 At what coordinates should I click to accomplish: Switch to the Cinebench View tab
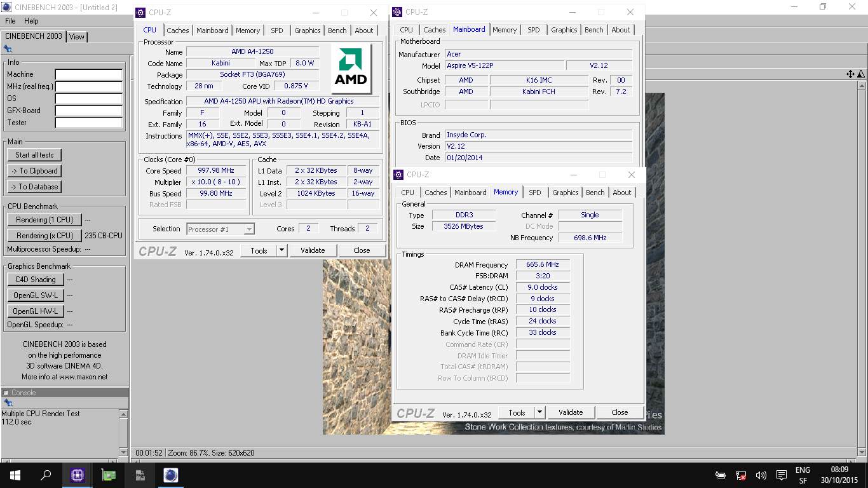(77, 37)
